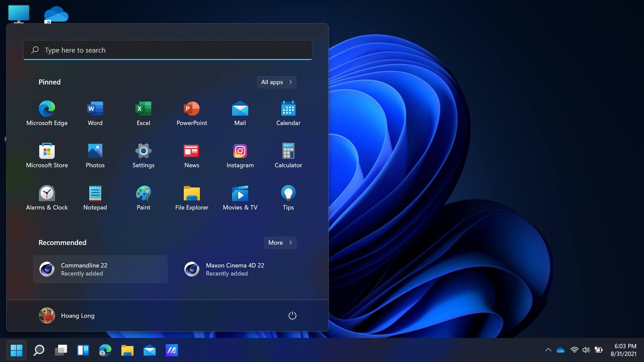The height and width of the screenshot is (362, 644).
Task: Click the OneDrive tray icon
Action: coord(560,350)
